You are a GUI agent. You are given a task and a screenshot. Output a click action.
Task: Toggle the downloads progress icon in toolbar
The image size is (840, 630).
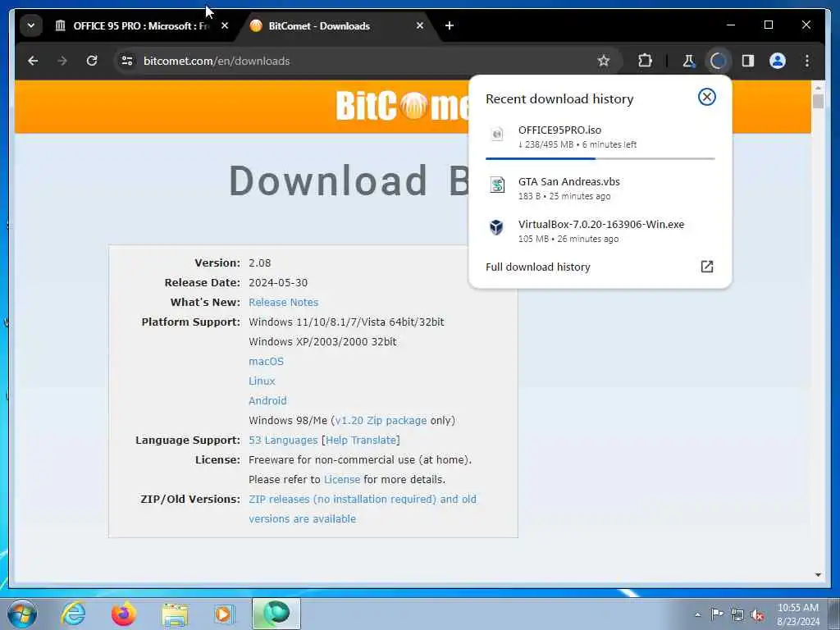pyautogui.click(x=718, y=61)
